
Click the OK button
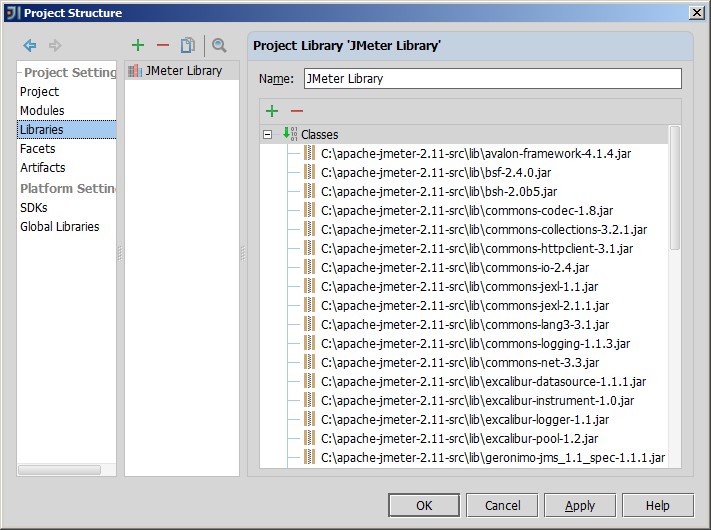click(x=424, y=506)
